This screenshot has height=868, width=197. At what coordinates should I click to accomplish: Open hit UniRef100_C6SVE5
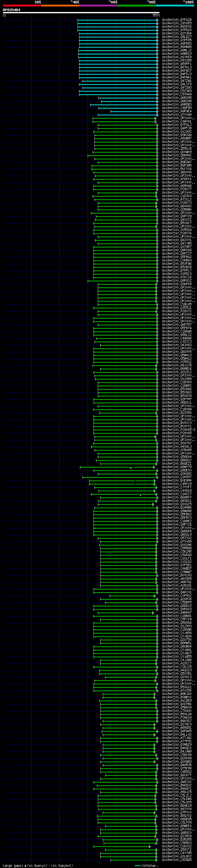(176, 23)
